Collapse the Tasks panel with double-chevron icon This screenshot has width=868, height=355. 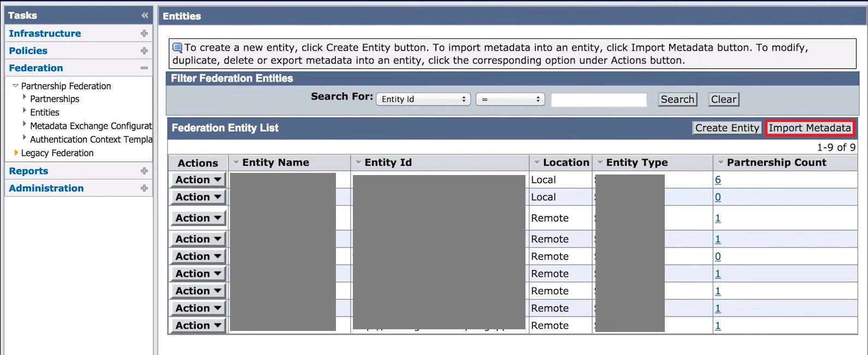click(x=144, y=15)
